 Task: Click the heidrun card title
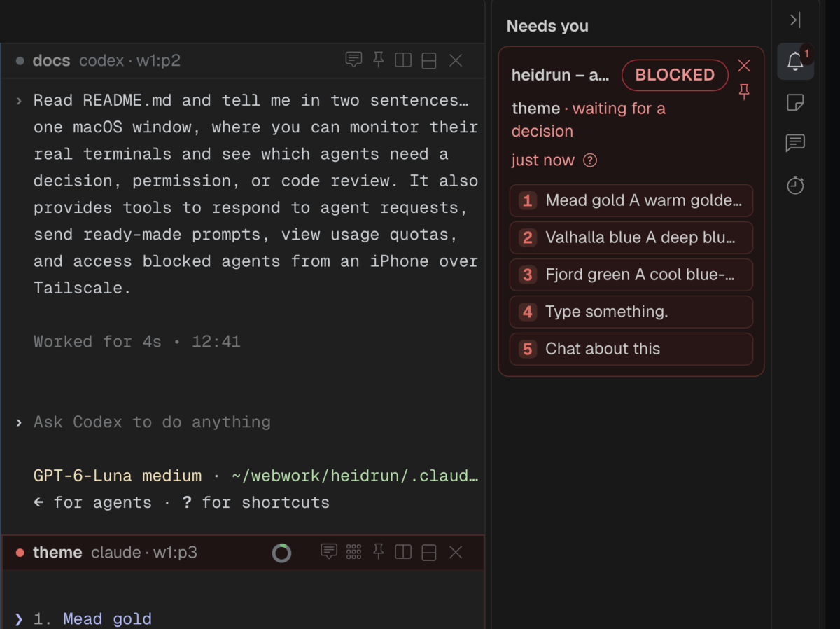(x=560, y=75)
